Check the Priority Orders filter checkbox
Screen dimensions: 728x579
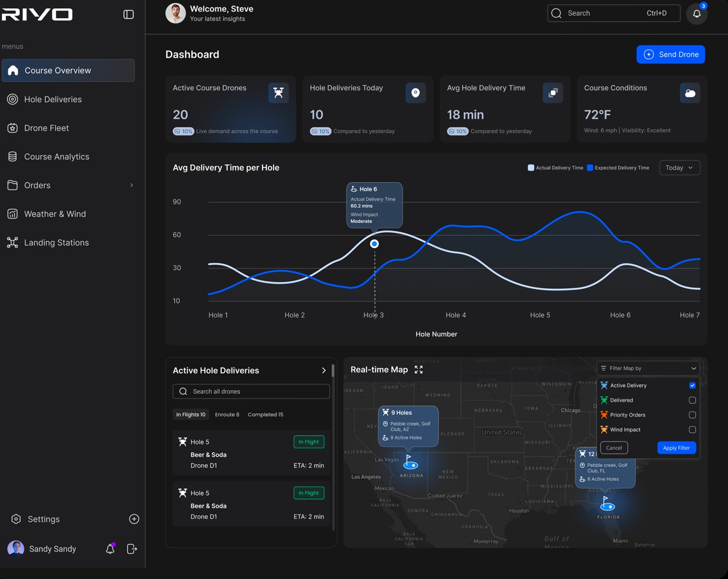(692, 415)
